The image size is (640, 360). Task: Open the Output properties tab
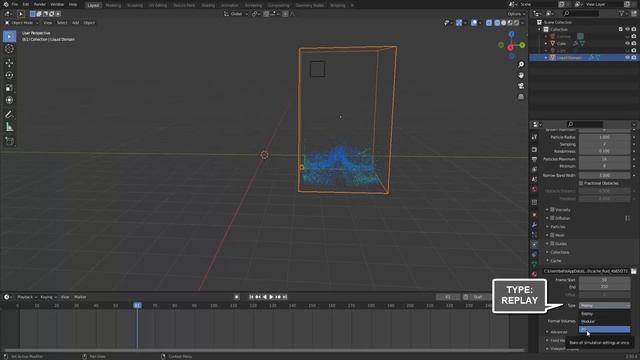(x=534, y=160)
